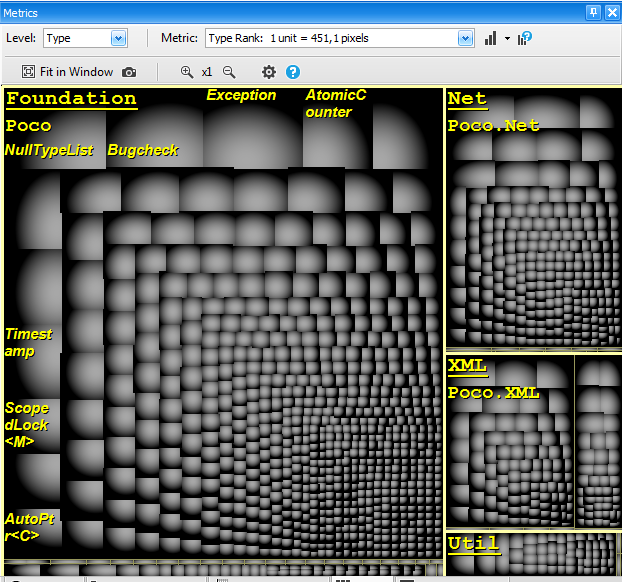Open the blue help question icon
This screenshot has height=582, width=622.
pyautogui.click(x=293, y=72)
